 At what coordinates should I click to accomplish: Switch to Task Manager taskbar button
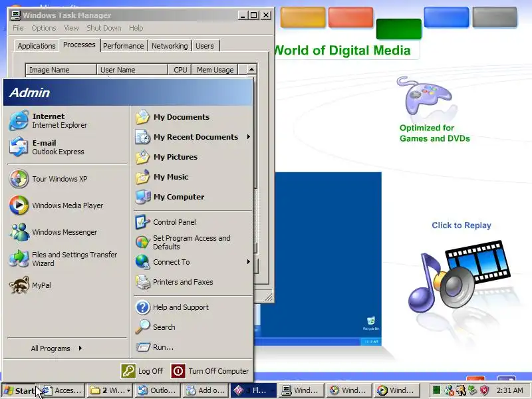[301, 390]
